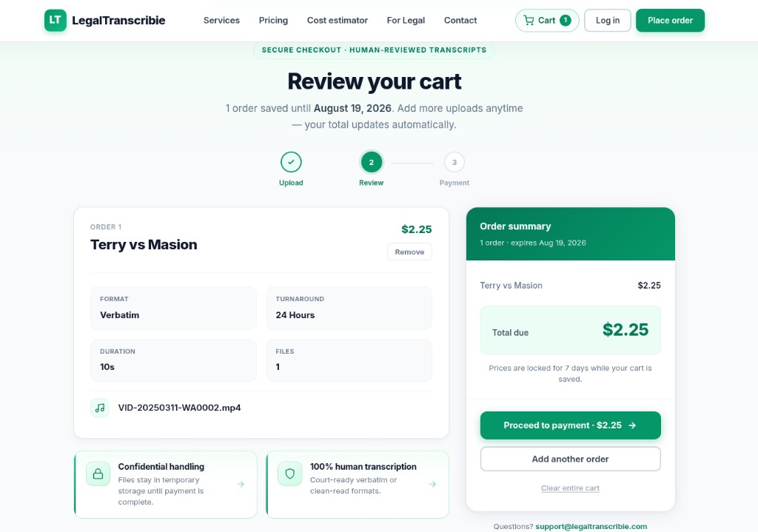Screen dimensions: 758x532
Task: Click the shield icon on human transcription
Action: (290, 474)
